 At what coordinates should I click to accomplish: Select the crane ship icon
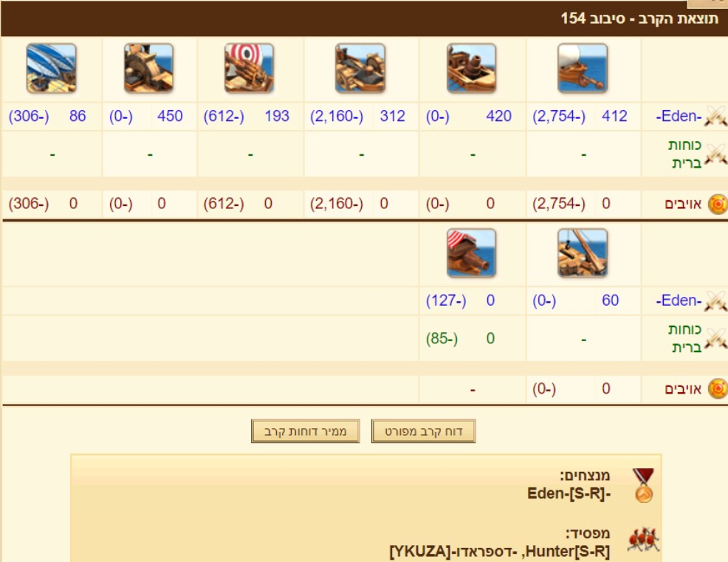click(x=583, y=253)
